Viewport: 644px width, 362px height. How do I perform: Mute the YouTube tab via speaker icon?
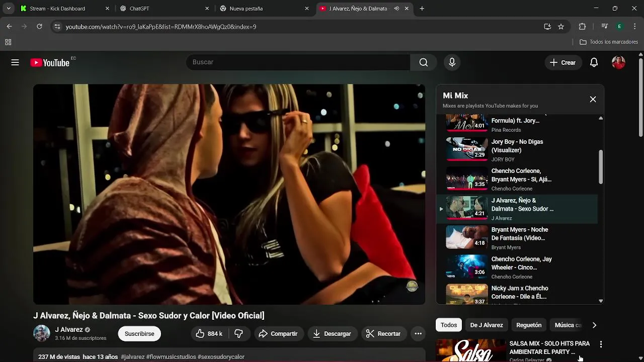click(x=396, y=9)
